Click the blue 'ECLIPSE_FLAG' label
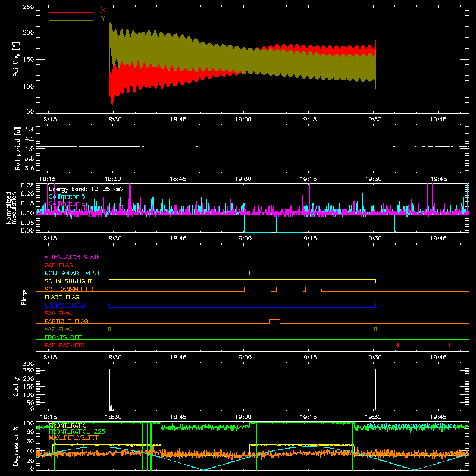476x476 pixels. click(x=65, y=305)
